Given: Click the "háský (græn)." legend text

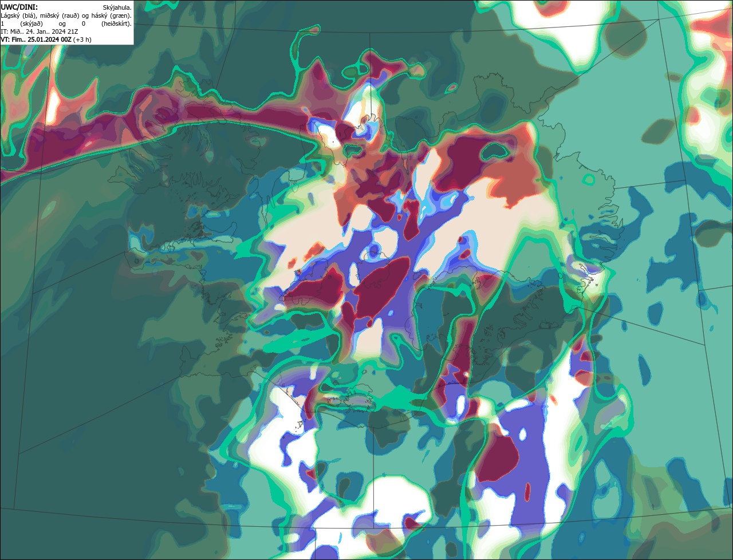Looking at the screenshot, I should click(x=111, y=15).
